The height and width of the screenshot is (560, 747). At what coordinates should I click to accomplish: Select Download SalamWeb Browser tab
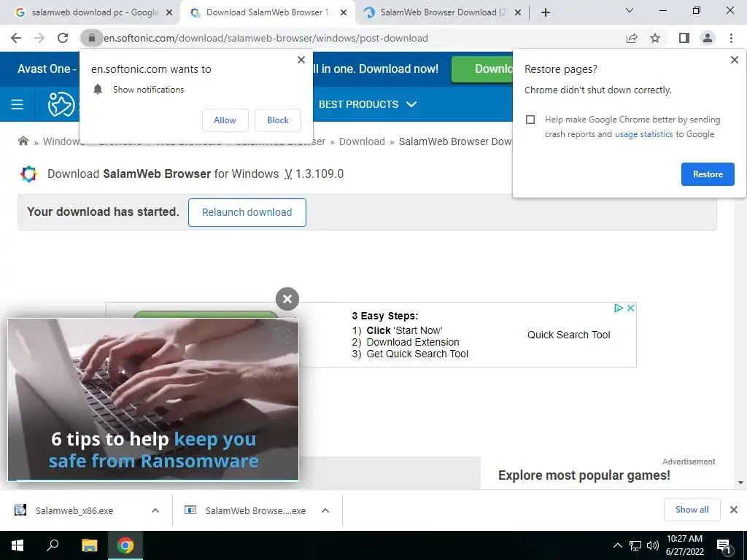point(267,12)
